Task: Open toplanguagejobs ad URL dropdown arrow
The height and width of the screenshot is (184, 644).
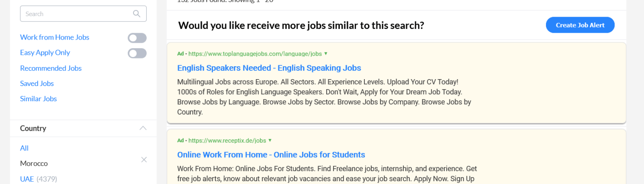Action: (326, 53)
